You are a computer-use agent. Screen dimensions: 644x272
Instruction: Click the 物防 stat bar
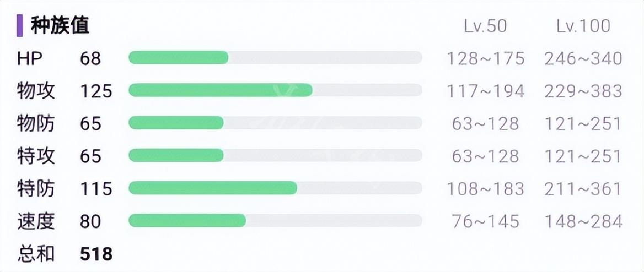[275, 123]
